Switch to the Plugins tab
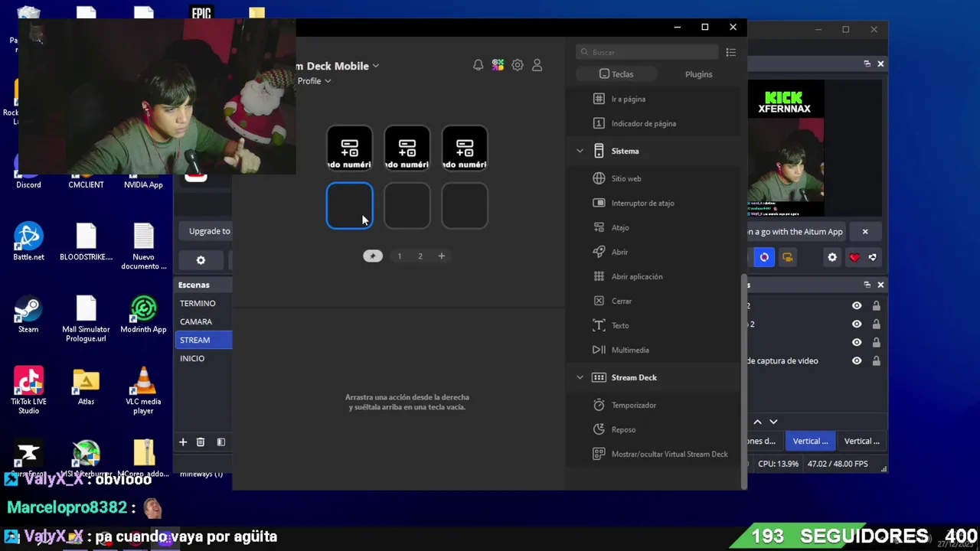Screen dimensions: 980x551 tap(698, 74)
